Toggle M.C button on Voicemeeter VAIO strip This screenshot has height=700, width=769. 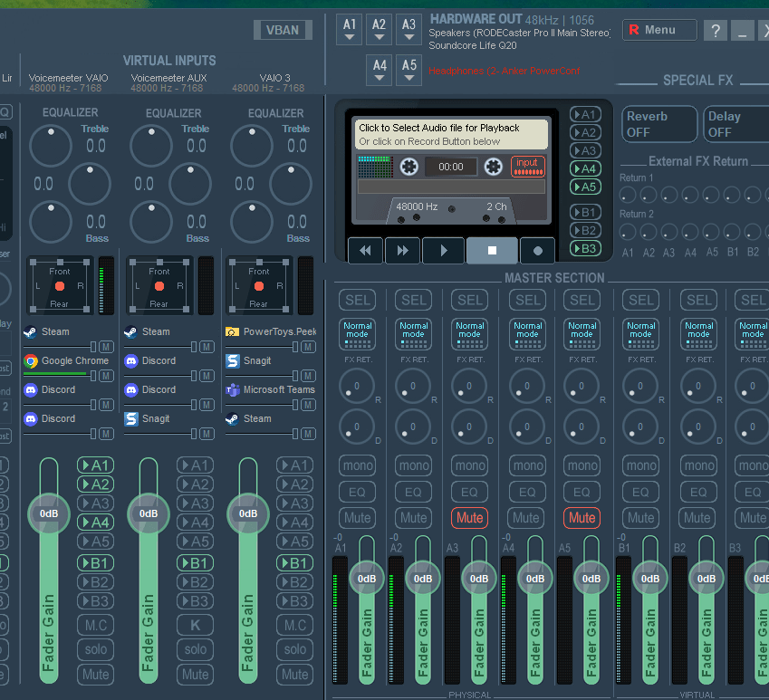[x=96, y=625]
